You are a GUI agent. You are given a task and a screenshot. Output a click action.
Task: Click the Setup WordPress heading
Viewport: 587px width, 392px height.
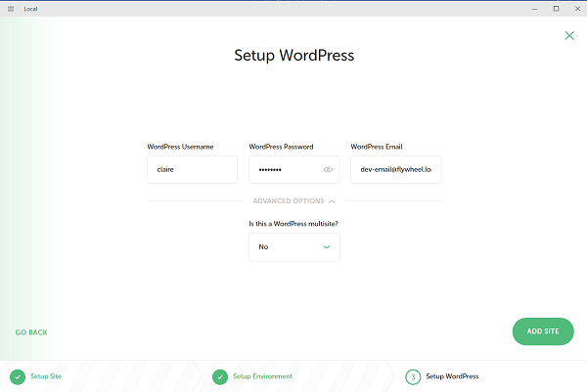[x=294, y=56]
